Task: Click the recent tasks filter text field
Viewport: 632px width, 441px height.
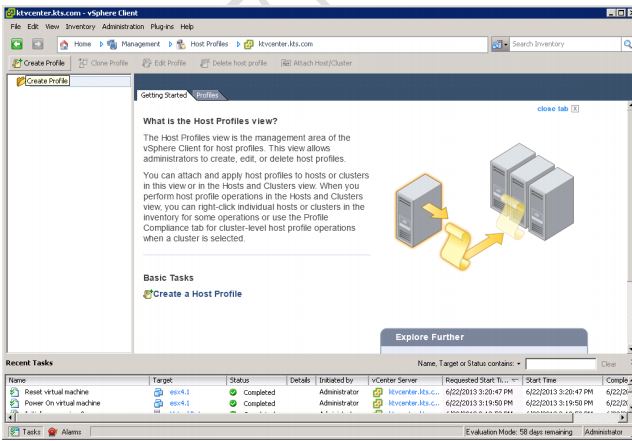Action: 561,364
